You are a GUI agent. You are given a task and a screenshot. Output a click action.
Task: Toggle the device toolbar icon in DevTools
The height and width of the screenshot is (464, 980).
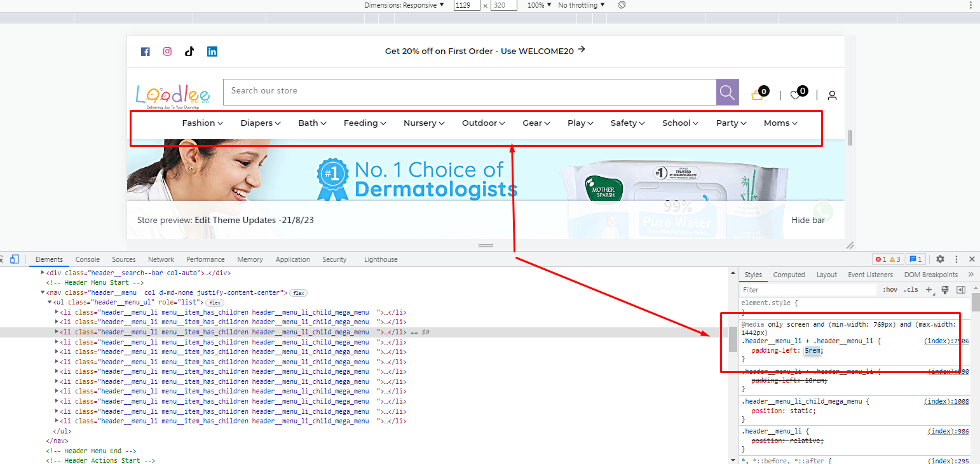(14, 259)
